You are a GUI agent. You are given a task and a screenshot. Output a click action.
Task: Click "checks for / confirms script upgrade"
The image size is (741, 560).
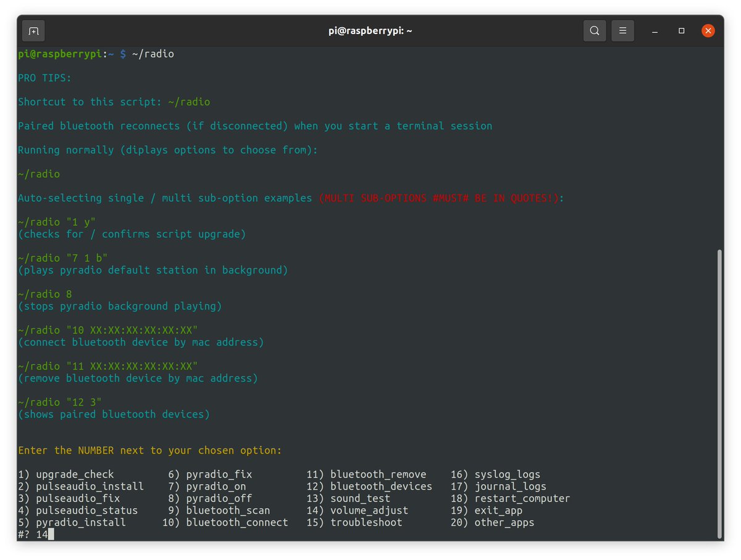132,234
